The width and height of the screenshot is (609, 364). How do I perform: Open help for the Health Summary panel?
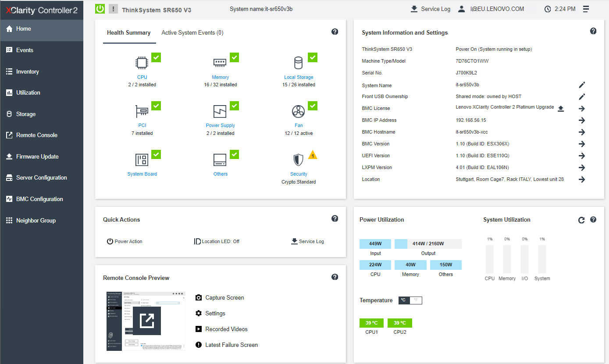pyautogui.click(x=335, y=32)
